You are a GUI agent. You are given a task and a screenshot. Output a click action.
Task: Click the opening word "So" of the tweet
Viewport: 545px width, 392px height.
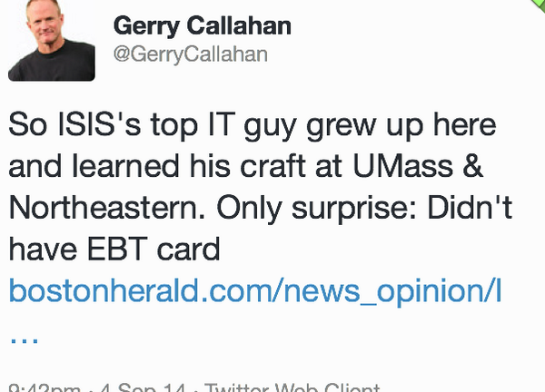(24, 124)
